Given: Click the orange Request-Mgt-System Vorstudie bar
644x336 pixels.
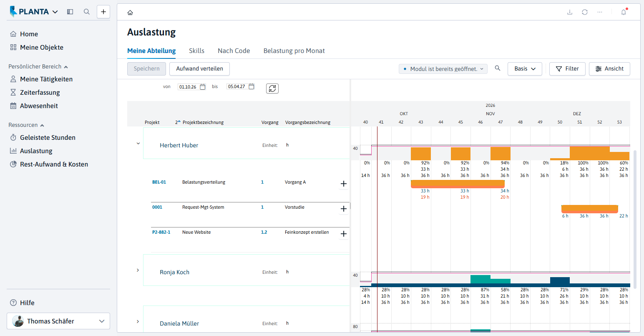Looking at the screenshot, I should [x=589, y=209].
